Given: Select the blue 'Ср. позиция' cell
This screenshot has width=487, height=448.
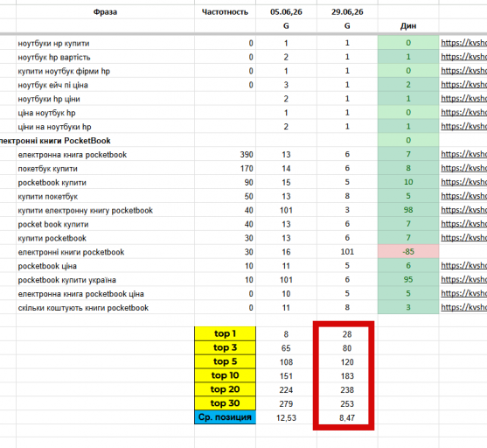Looking at the screenshot, I should pyautogui.click(x=226, y=417).
